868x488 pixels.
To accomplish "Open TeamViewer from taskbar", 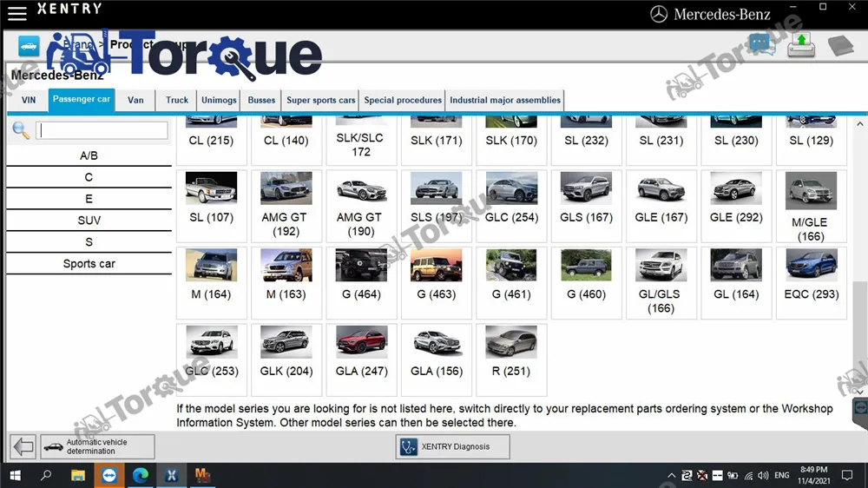I will click(109, 475).
